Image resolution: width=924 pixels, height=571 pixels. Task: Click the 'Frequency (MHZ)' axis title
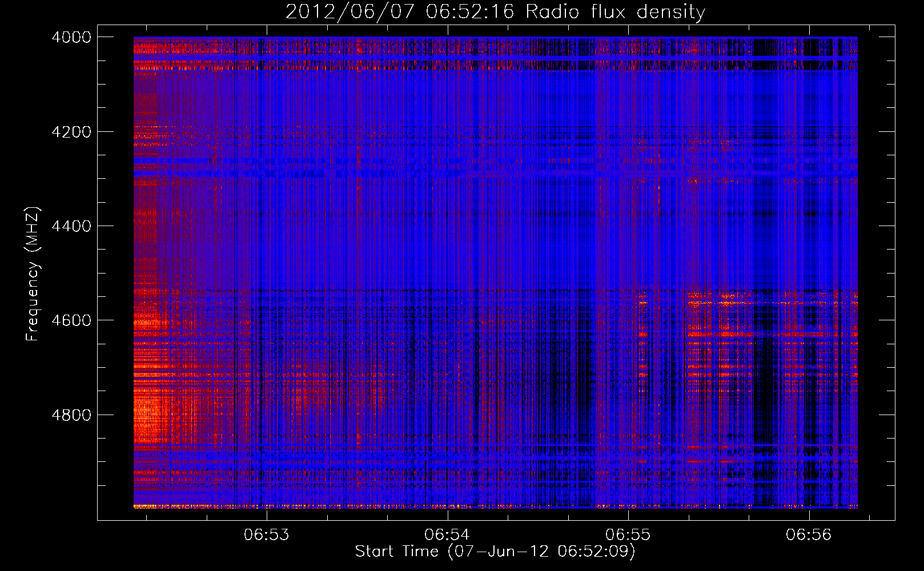(x=33, y=274)
